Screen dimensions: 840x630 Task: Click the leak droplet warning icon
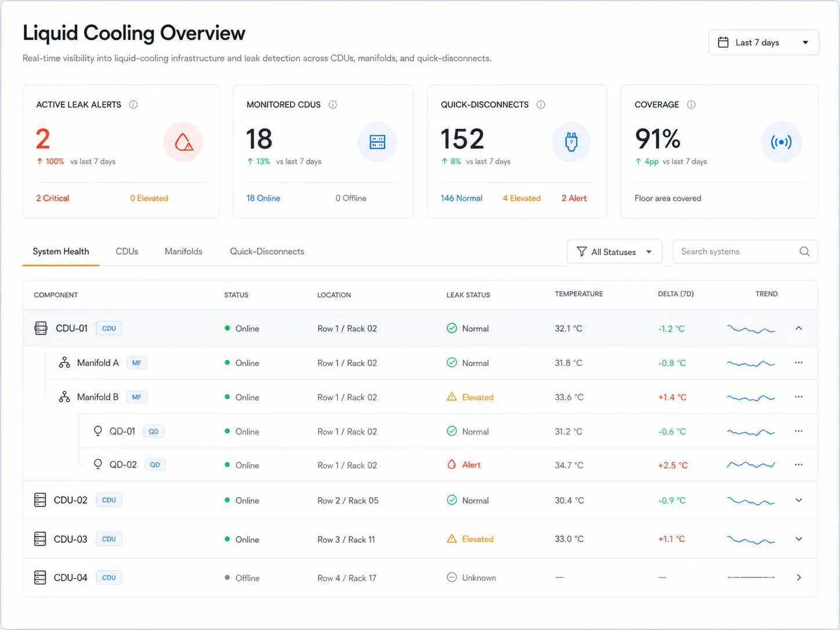coord(183,142)
